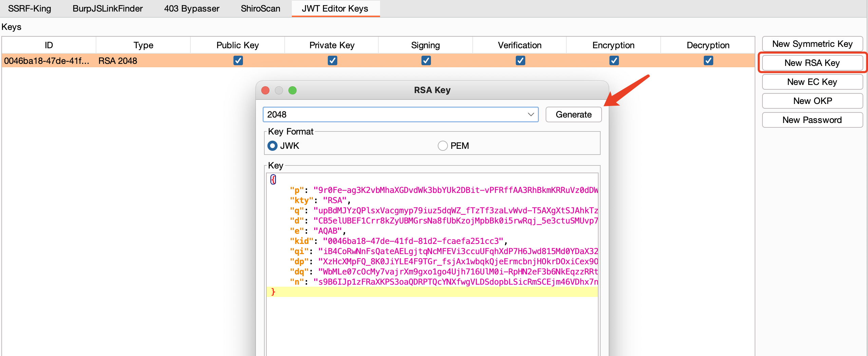Toggle the Public Key checkbox for RSA 2048

[238, 61]
